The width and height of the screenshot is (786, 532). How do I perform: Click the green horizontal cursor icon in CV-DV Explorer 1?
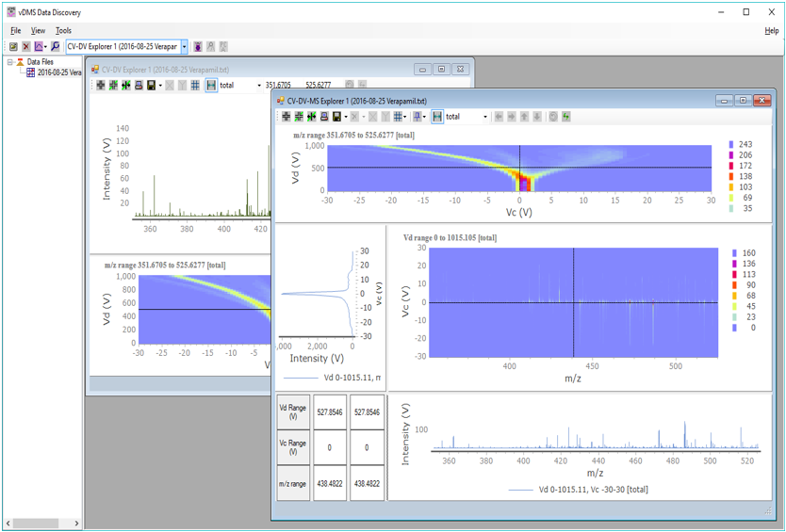113,85
